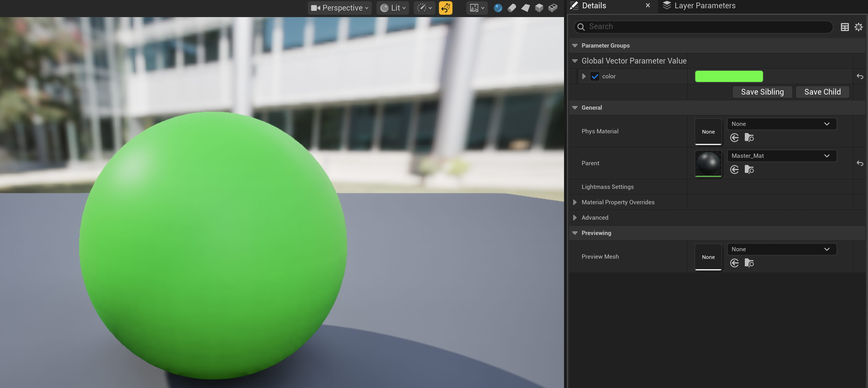Use selected asset for Phys Material
868x388 pixels.
[735, 138]
